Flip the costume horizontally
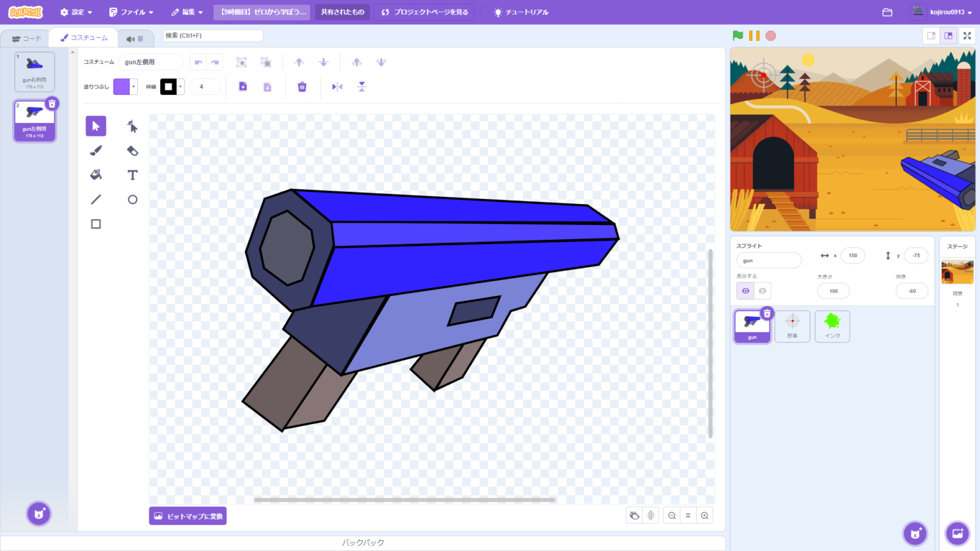The height and width of the screenshot is (551, 980). tap(337, 86)
